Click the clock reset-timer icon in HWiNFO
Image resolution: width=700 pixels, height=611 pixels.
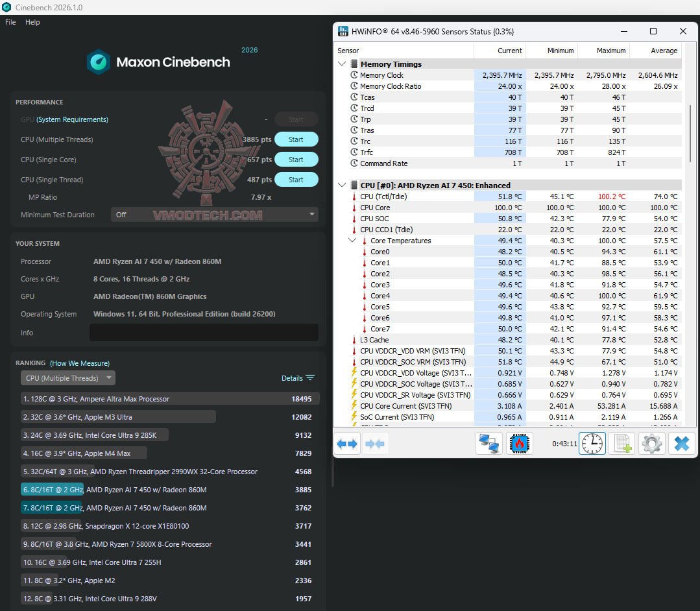coord(592,444)
